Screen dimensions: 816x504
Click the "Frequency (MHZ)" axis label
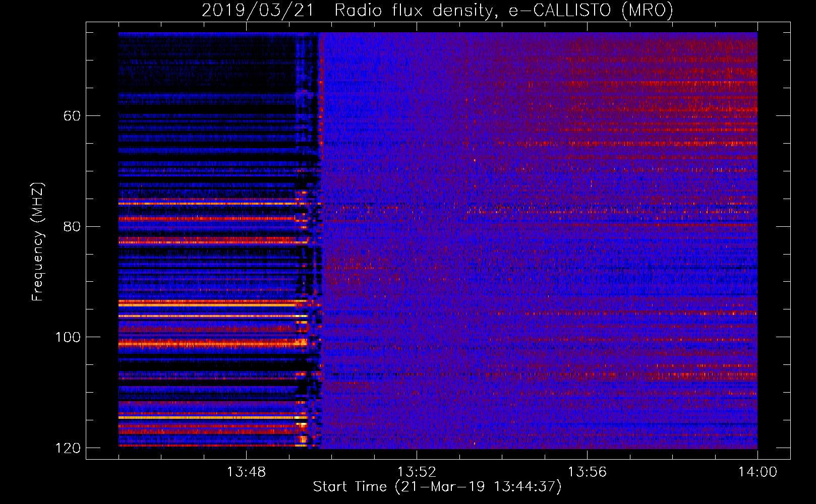[38, 242]
